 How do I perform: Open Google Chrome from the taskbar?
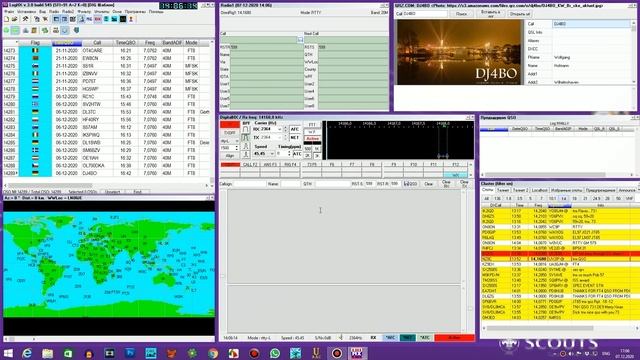pyautogui.click(x=213, y=353)
